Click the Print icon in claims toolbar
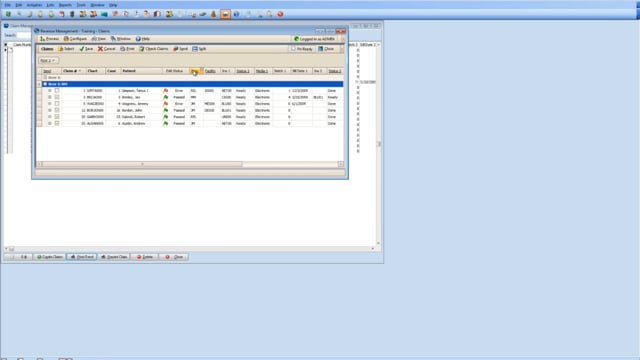640x360 pixels. (127, 49)
